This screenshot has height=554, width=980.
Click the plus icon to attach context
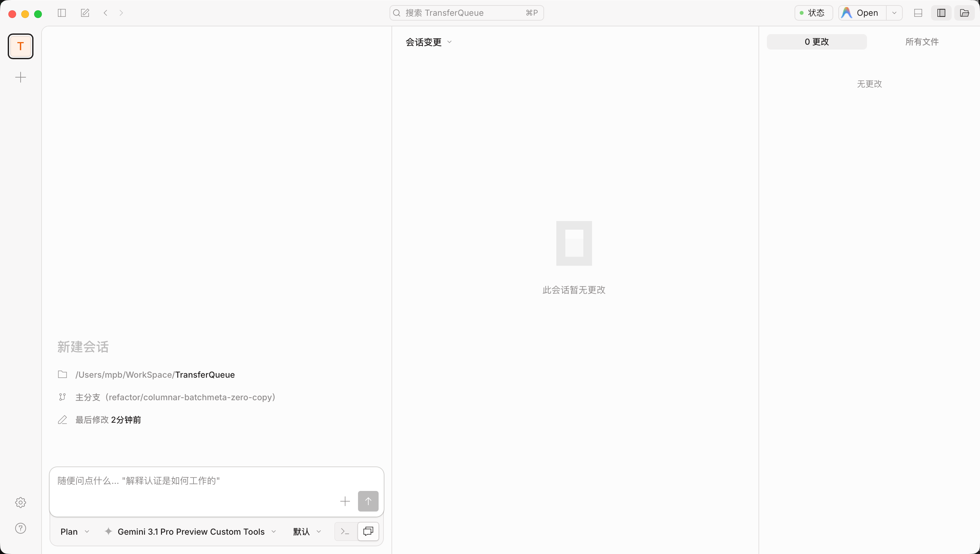[x=344, y=501]
